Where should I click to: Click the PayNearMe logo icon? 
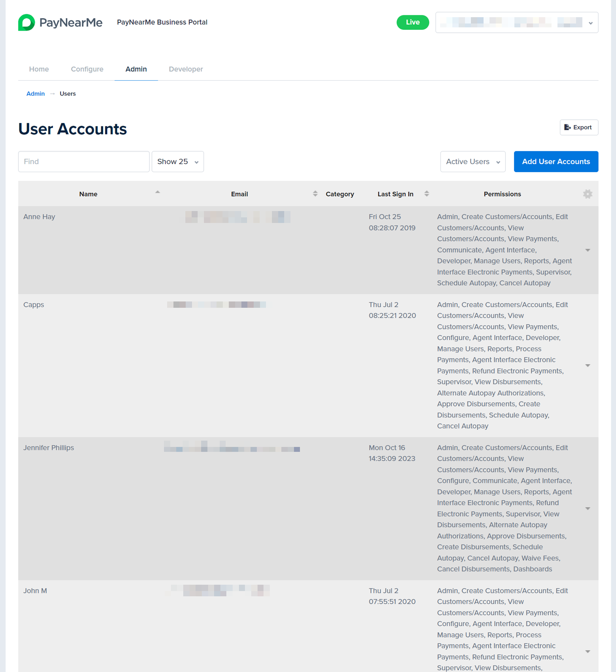26,22
